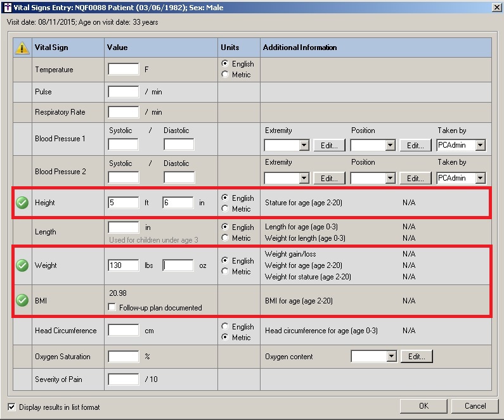Uncheck Display results in list format
The image size is (504, 420).
(x=11, y=407)
